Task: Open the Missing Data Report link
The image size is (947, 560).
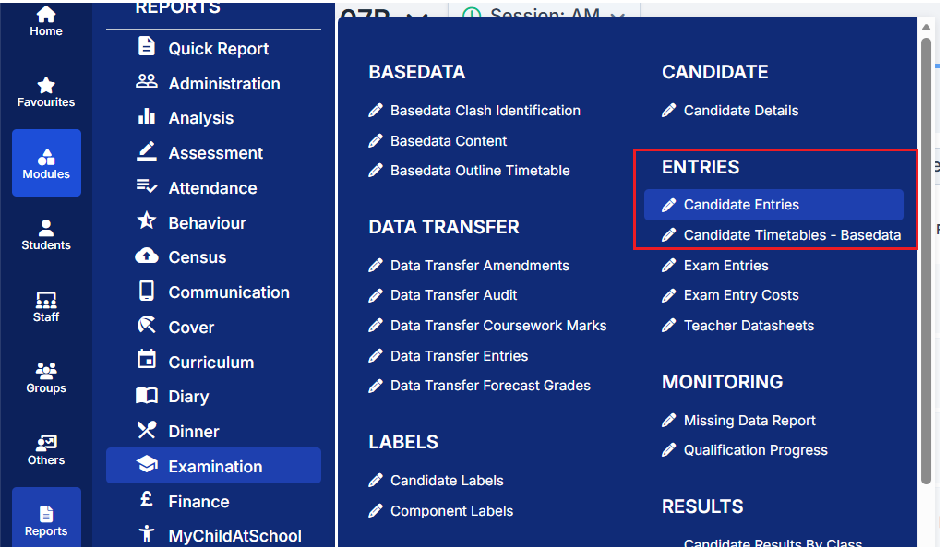Action: point(749,421)
